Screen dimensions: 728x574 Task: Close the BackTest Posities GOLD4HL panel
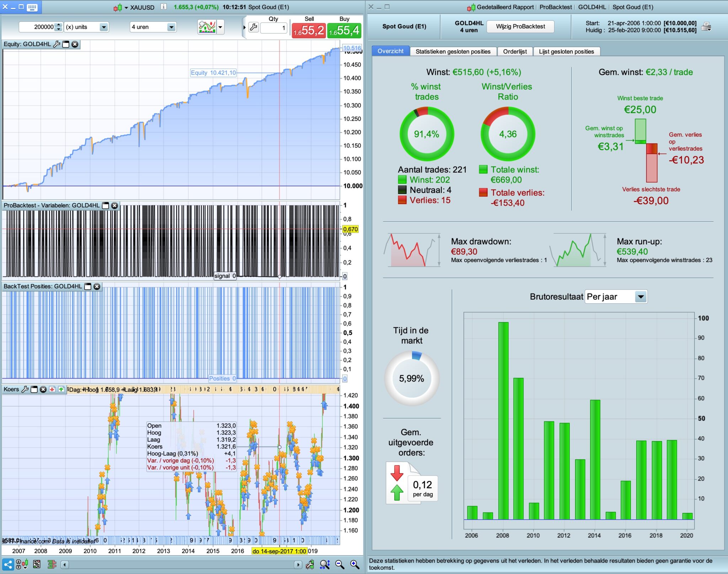pyautogui.click(x=97, y=287)
